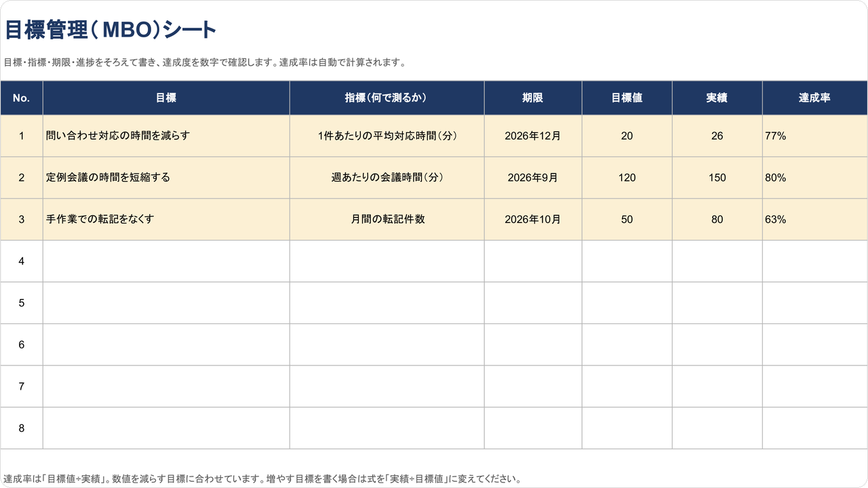Click the empty 期限 cell in row 6
Image resolution: width=868 pixels, height=488 pixels.
(533, 345)
